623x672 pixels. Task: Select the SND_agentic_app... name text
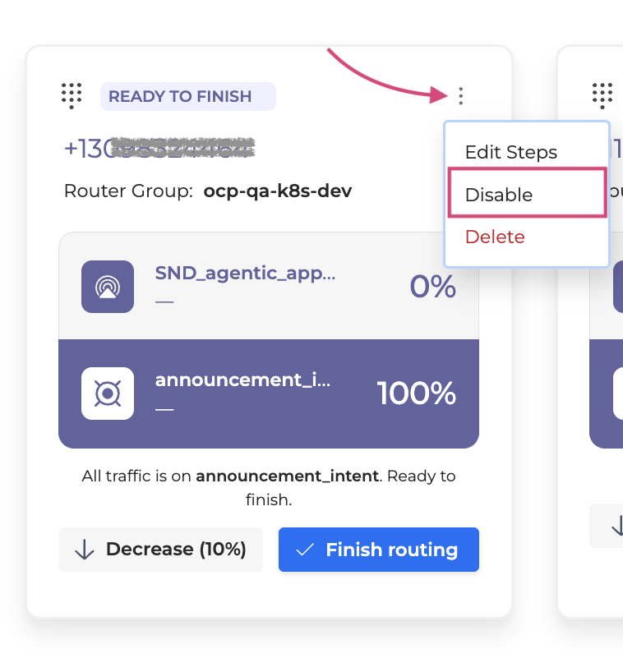245,274
